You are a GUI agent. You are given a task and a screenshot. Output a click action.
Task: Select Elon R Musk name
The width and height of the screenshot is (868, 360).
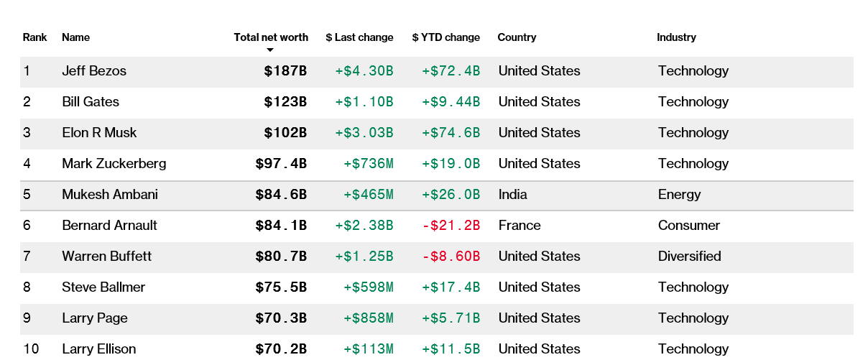(x=99, y=133)
